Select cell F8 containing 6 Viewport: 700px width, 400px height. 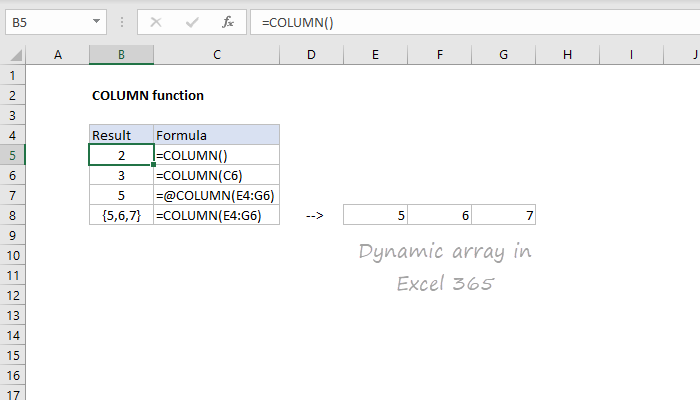[440, 215]
